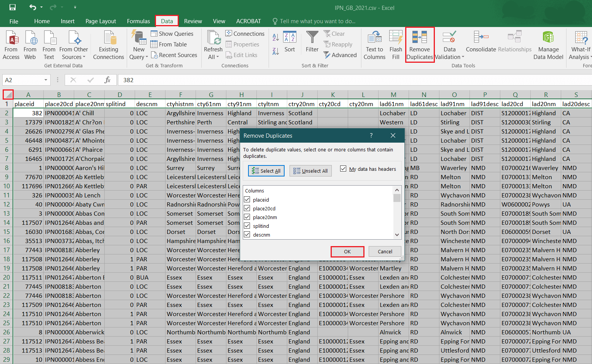Click the From Text import icon

(49, 45)
